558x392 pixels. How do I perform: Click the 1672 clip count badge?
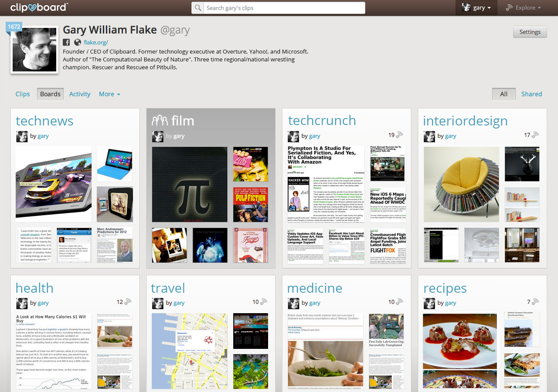(x=14, y=27)
